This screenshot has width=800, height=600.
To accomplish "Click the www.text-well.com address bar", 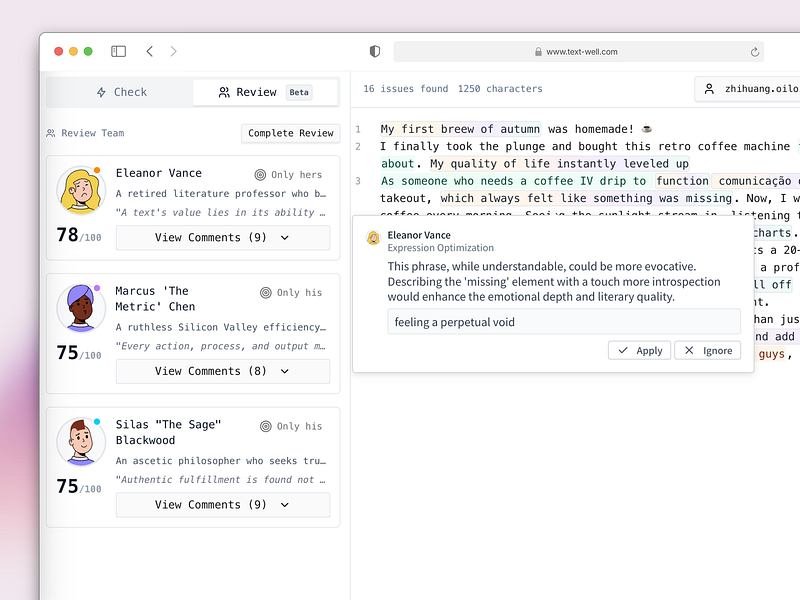I will (579, 52).
